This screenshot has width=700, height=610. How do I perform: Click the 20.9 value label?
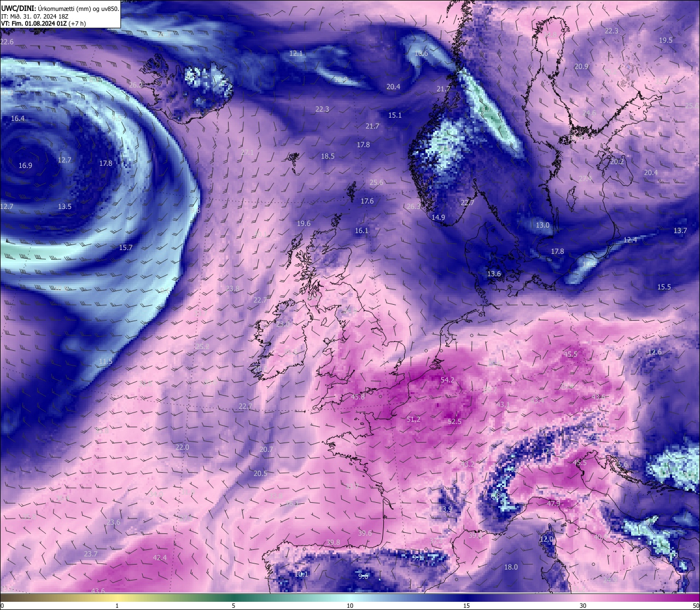coord(581,66)
